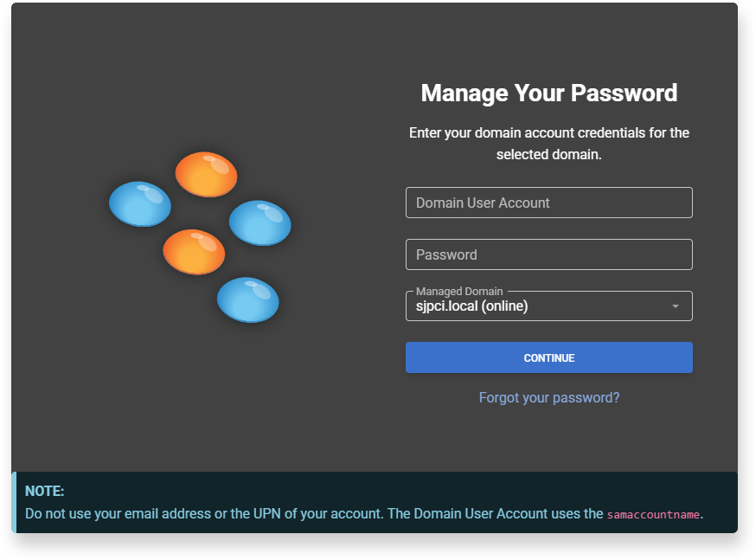Image resolution: width=756 pixels, height=560 pixels.
Task: Click the 'selected domain.' subtitle line
Action: click(548, 155)
